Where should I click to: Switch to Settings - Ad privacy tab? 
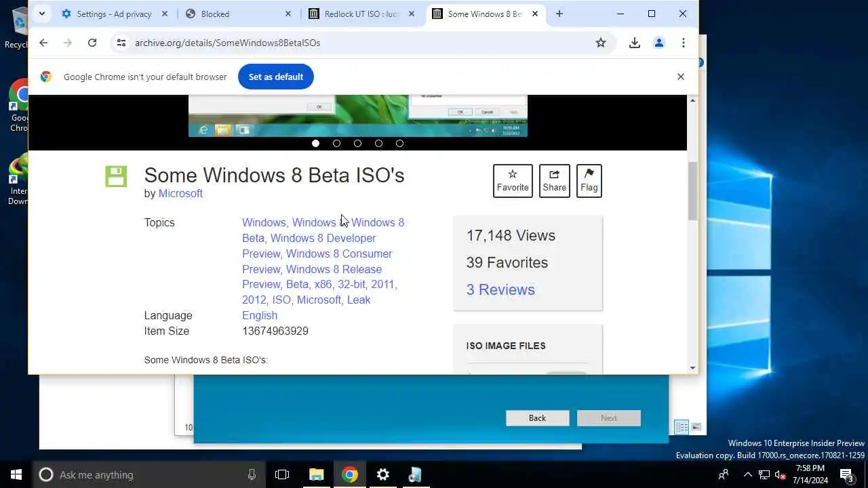coord(115,14)
